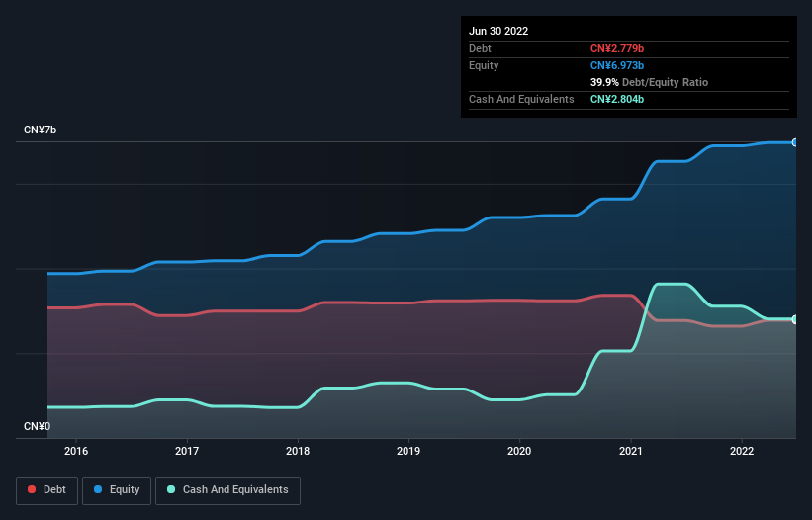Toggle the Debt series legend button
Viewport: 812px width, 520px height.
46,490
